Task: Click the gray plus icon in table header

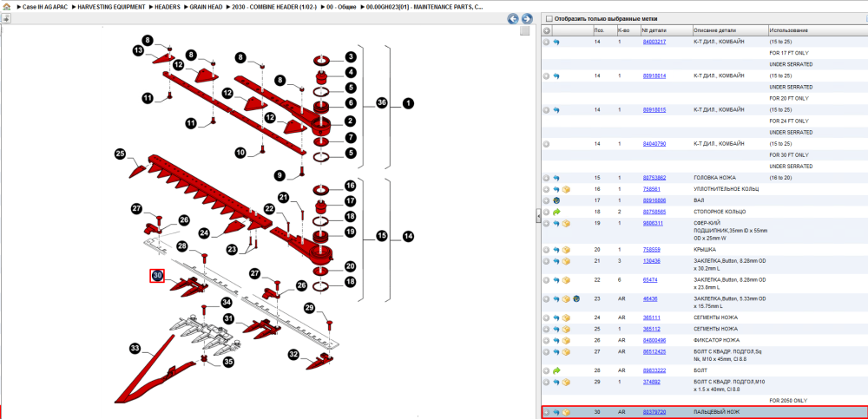Action: 546,30
